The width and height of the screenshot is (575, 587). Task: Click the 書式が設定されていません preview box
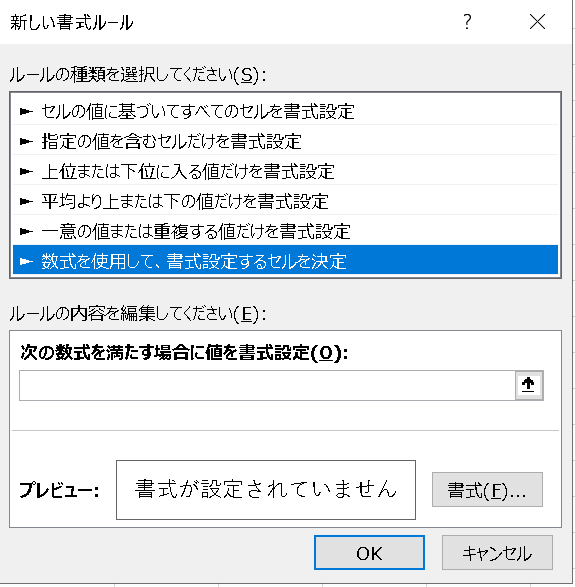(266, 490)
